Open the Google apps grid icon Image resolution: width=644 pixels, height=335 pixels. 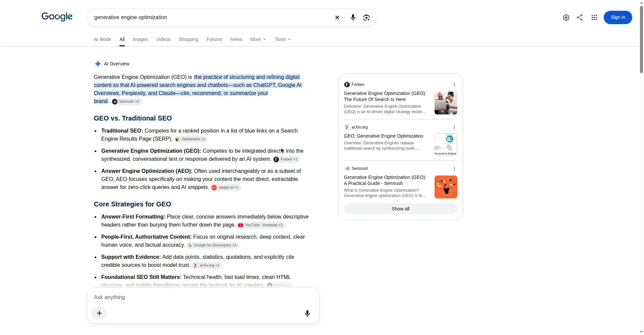(x=594, y=17)
